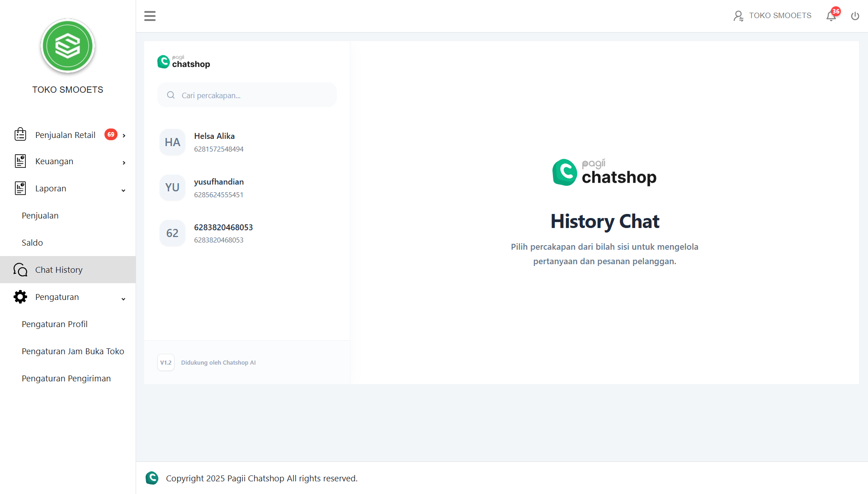The height and width of the screenshot is (494, 868).
Task: Open the Penjualan Retail shopping bag icon
Action: point(20,134)
